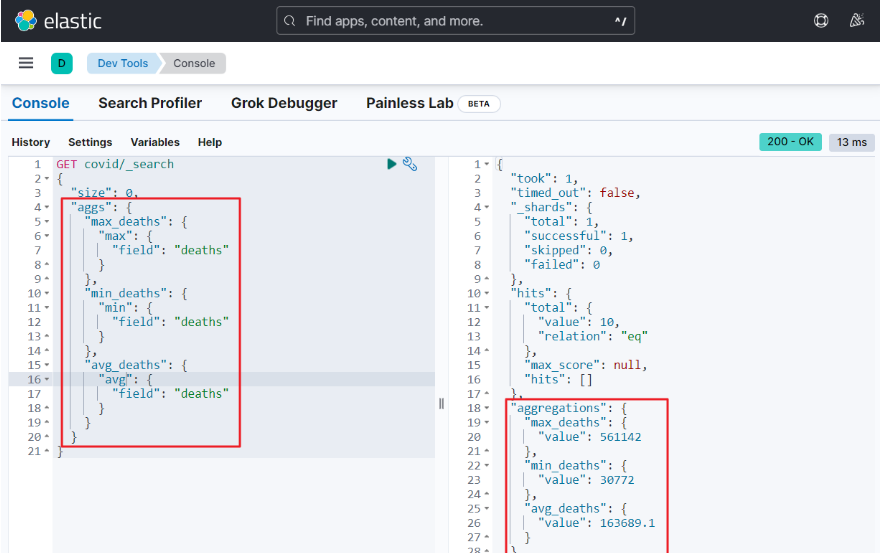The height and width of the screenshot is (553, 880).
Task: Collapse _shards block in response line 4
Action: pyautogui.click(x=487, y=208)
